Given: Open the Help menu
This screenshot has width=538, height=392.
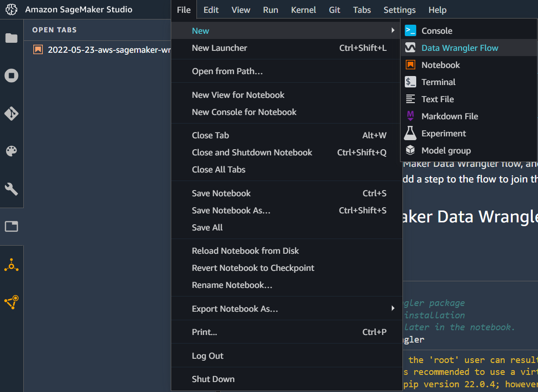Looking at the screenshot, I should click(438, 10).
